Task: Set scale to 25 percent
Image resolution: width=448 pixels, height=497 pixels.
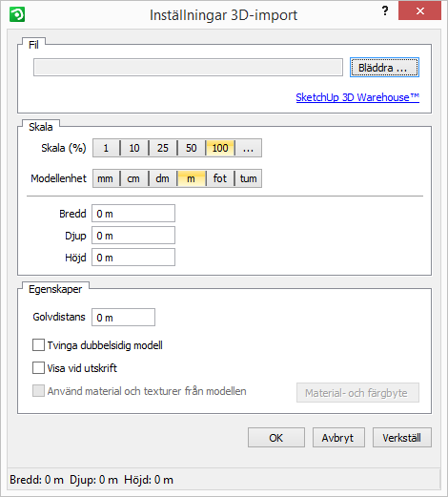Action: coord(163,148)
